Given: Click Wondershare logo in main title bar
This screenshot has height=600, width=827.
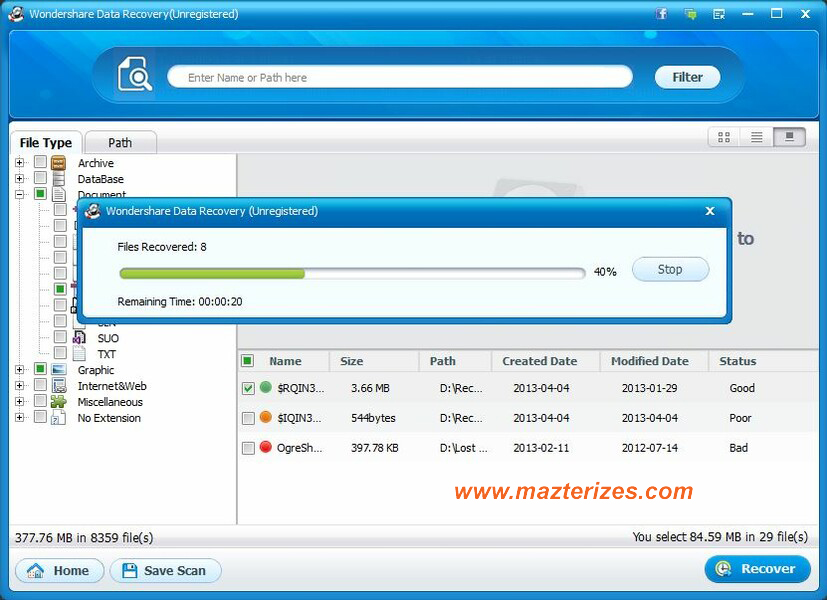Looking at the screenshot, I should point(16,14).
